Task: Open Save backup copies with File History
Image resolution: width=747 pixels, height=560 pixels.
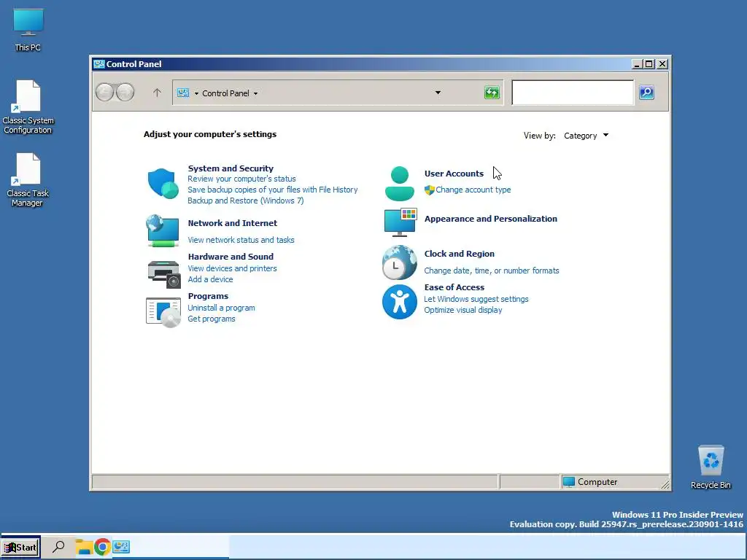Action: (x=273, y=190)
